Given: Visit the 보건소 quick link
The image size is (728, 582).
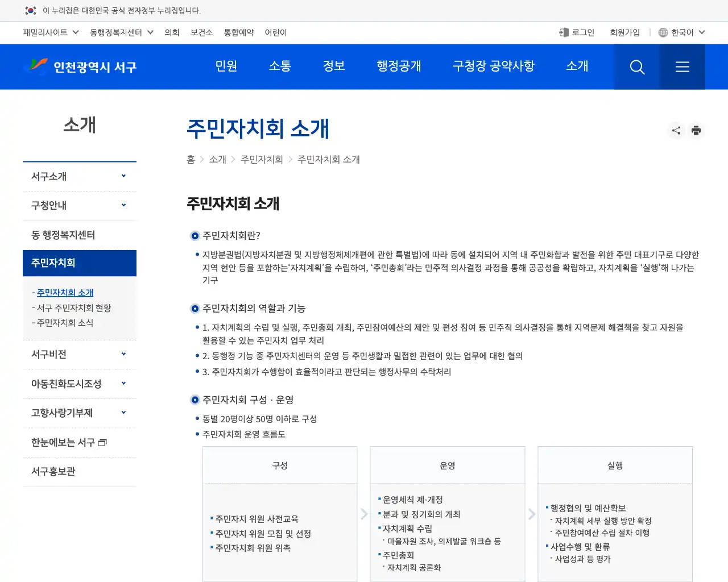Looking at the screenshot, I should tap(202, 32).
